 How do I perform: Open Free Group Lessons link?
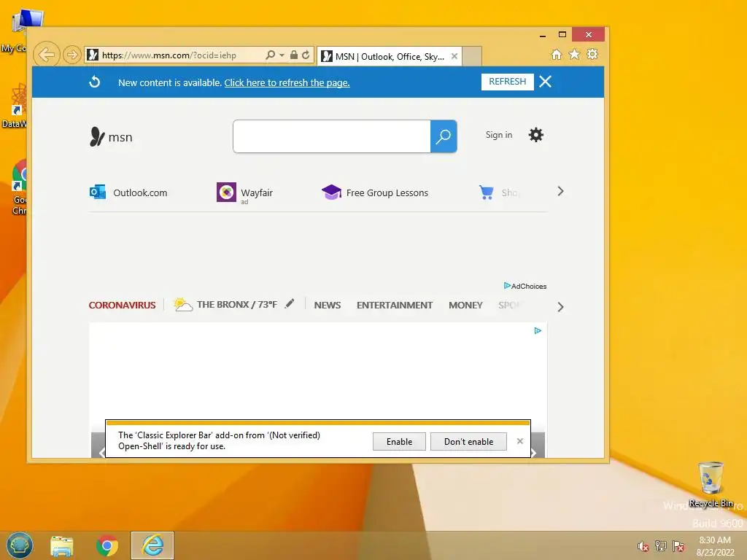pos(376,192)
